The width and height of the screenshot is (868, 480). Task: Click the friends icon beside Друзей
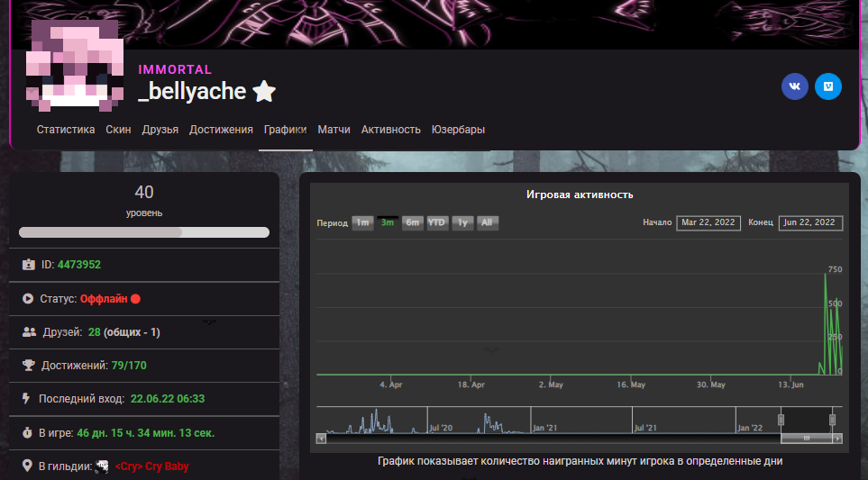[29, 331]
